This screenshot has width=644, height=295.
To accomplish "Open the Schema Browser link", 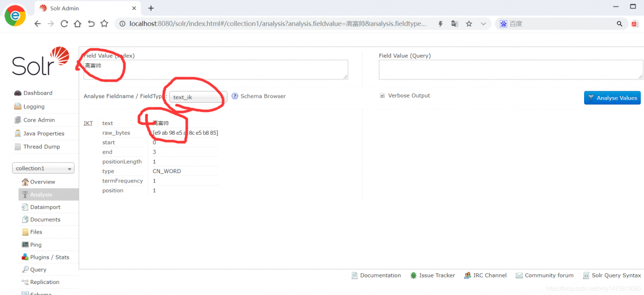I will pyautogui.click(x=263, y=96).
